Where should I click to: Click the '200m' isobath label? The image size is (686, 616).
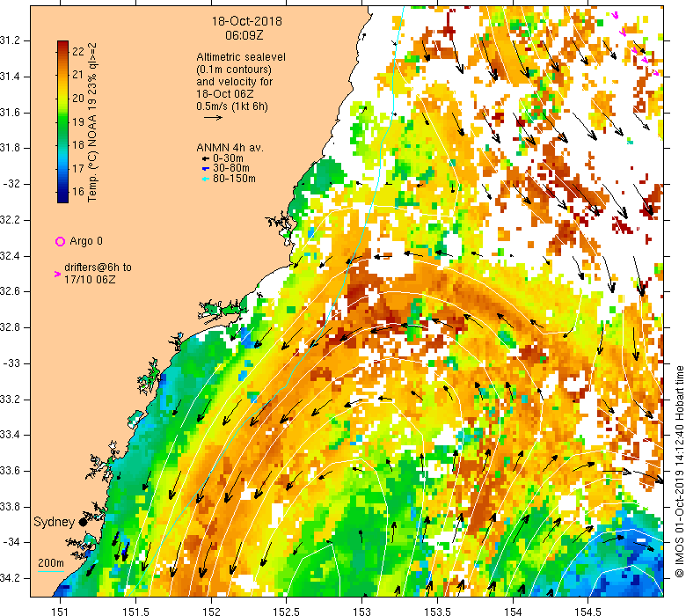coord(51,563)
